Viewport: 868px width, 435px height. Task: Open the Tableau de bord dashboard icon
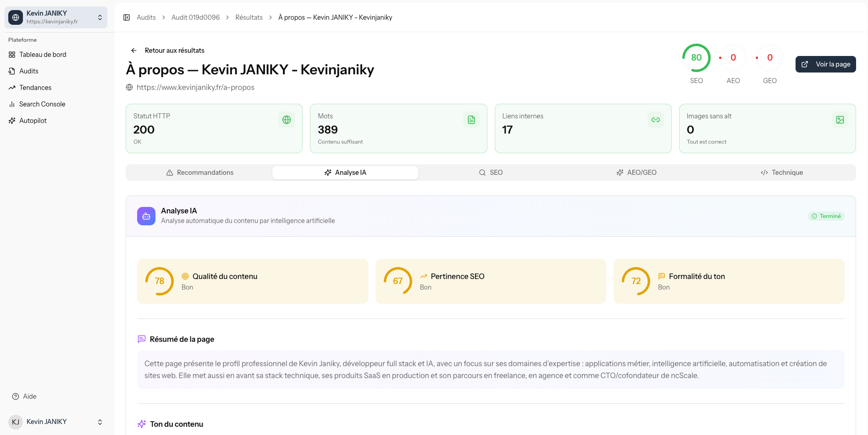coord(11,54)
